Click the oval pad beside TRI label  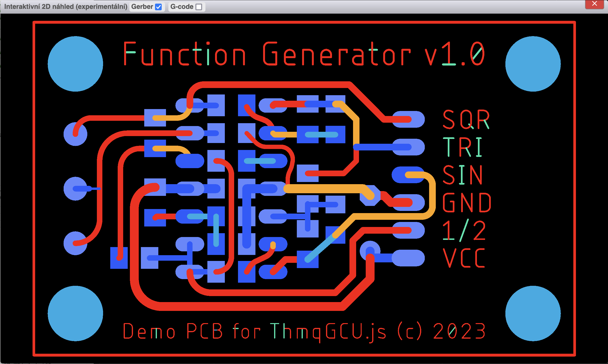[x=417, y=147]
